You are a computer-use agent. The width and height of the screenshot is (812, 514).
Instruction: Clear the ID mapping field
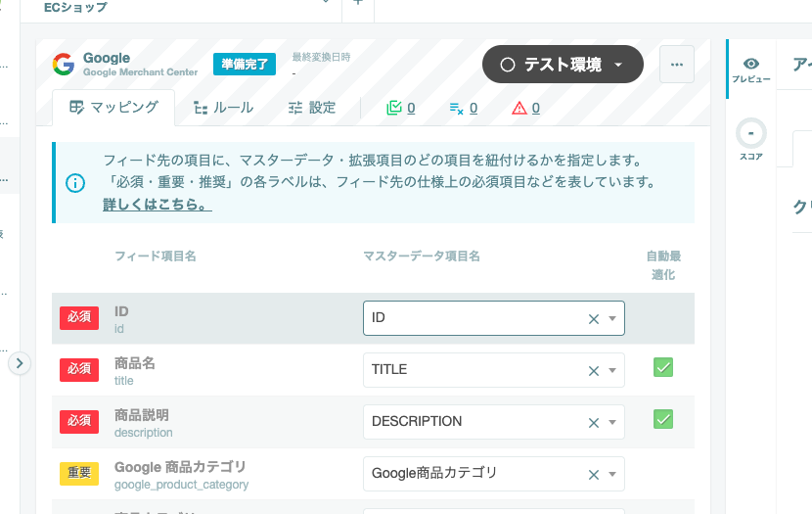(x=594, y=319)
